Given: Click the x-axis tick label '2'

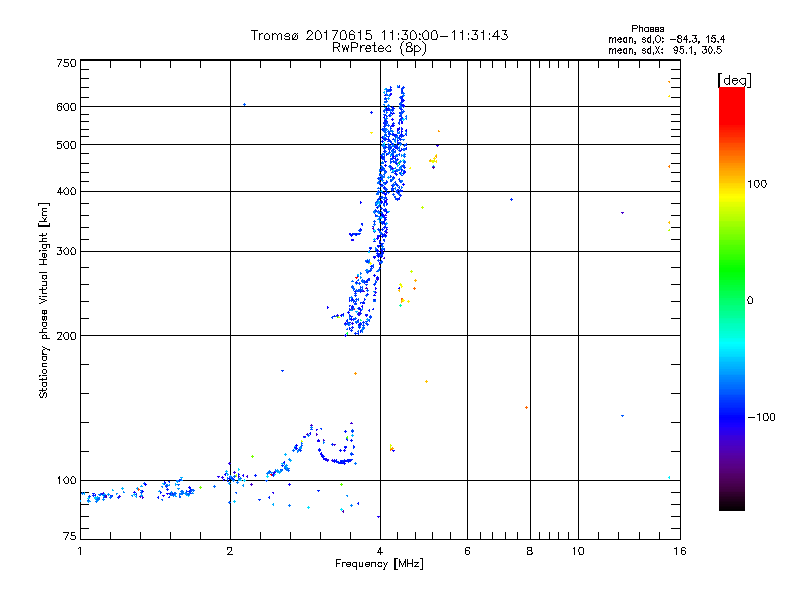Looking at the screenshot, I should click(x=230, y=551).
